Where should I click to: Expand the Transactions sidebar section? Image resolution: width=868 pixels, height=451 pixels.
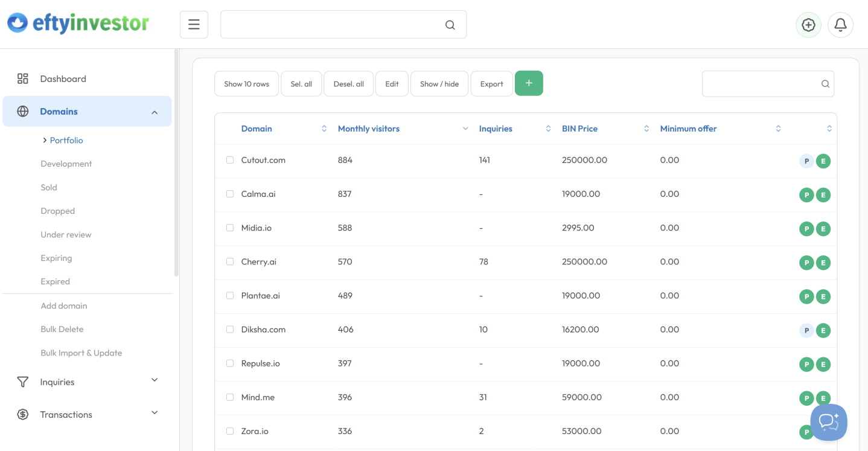tap(154, 414)
